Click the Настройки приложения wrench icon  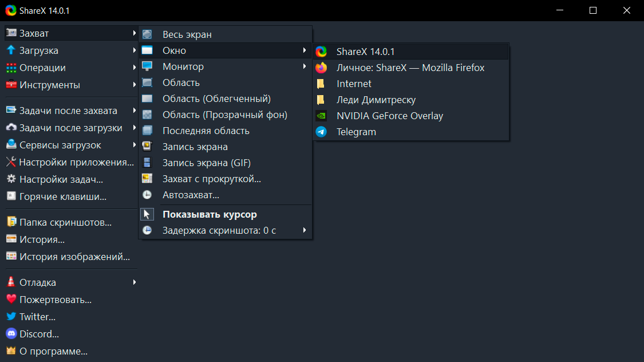[x=11, y=162]
